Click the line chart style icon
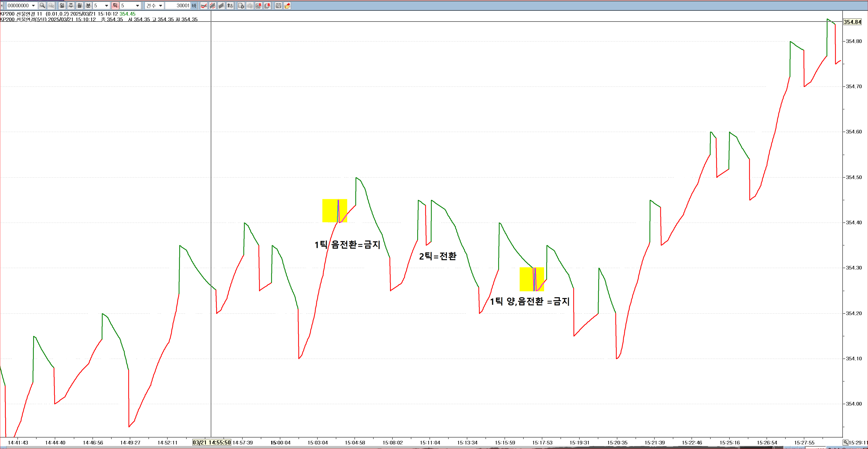Image resolution: width=868 pixels, height=449 pixels. point(204,5)
